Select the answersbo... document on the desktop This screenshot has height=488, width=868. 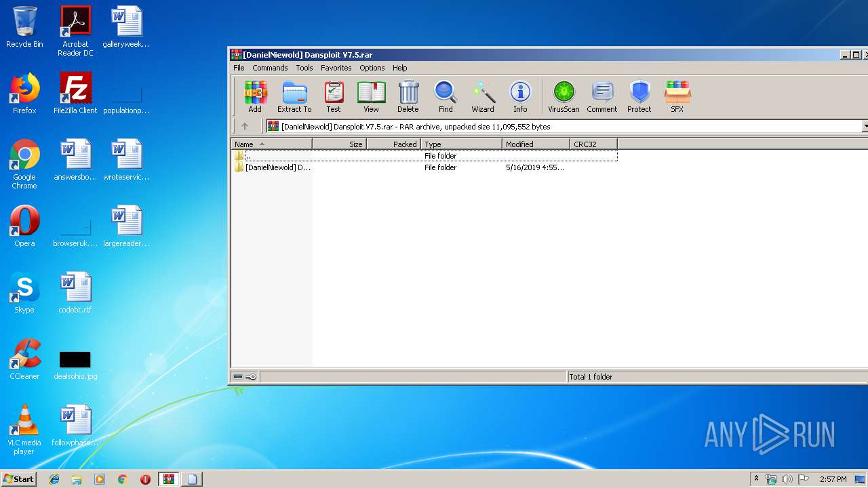tap(75, 160)
